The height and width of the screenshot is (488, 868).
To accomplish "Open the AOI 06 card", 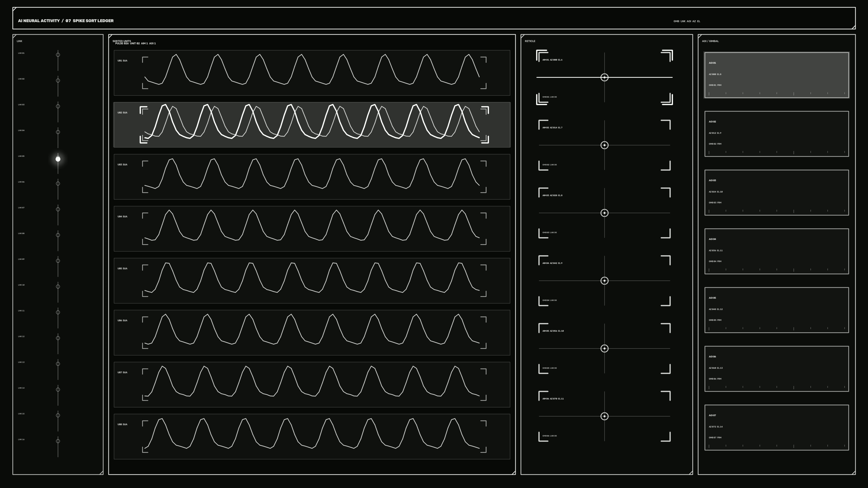I will click(776, 369).
